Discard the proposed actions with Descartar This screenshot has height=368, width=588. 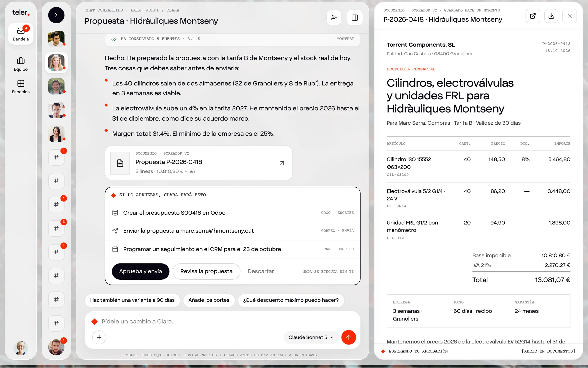point(261,271)
